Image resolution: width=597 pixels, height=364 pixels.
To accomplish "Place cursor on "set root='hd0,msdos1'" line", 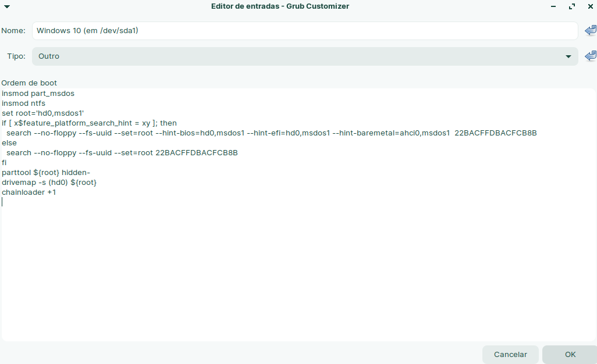I will click(42, 113).
